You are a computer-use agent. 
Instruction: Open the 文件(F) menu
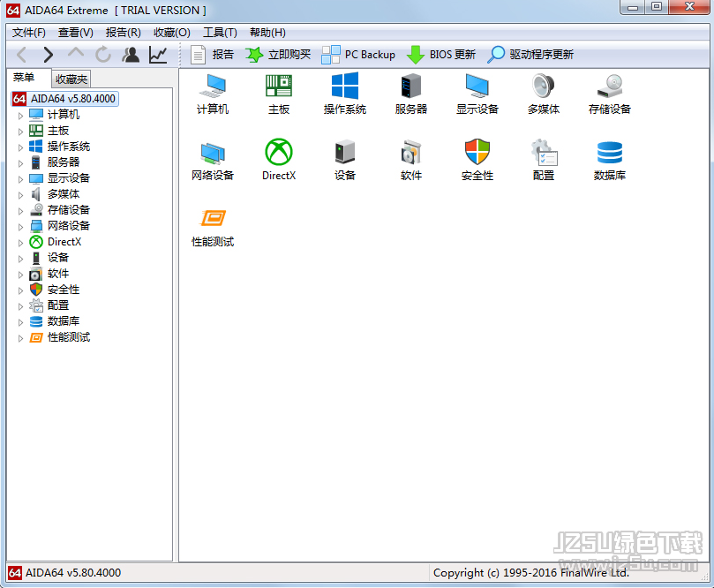point(29,33)
